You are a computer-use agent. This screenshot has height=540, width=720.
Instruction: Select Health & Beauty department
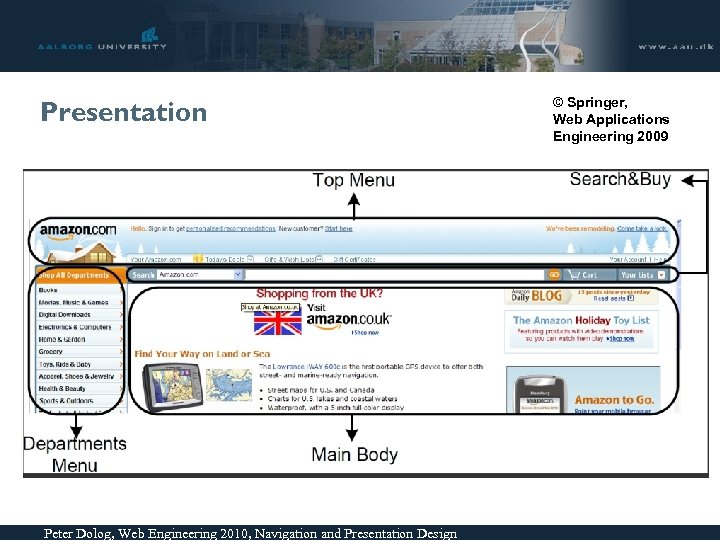pos(62,388)
